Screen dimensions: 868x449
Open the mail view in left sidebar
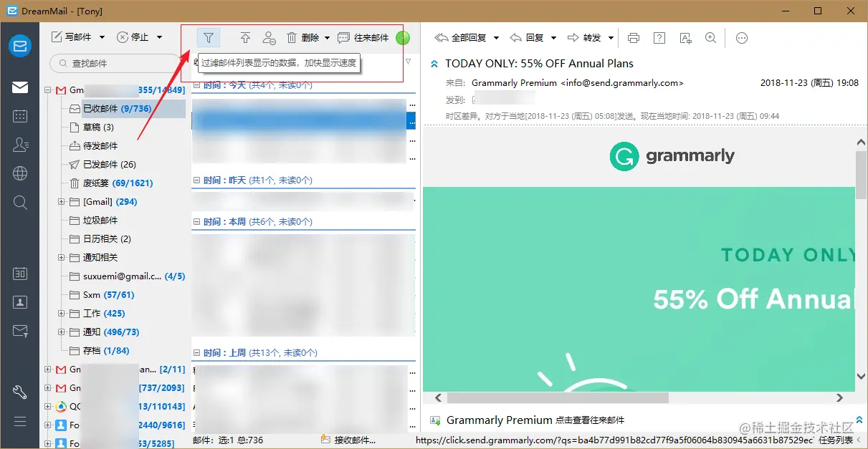click(20, 87)
